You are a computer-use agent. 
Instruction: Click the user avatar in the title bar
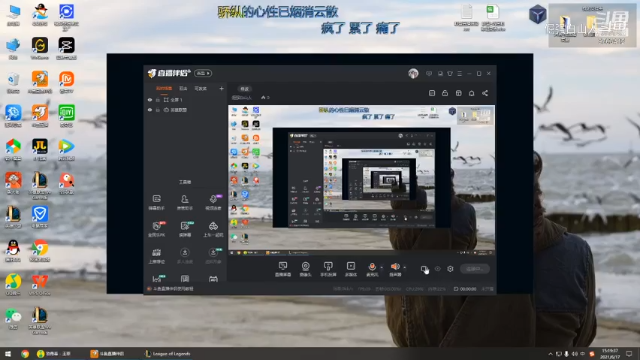(413, 73)
